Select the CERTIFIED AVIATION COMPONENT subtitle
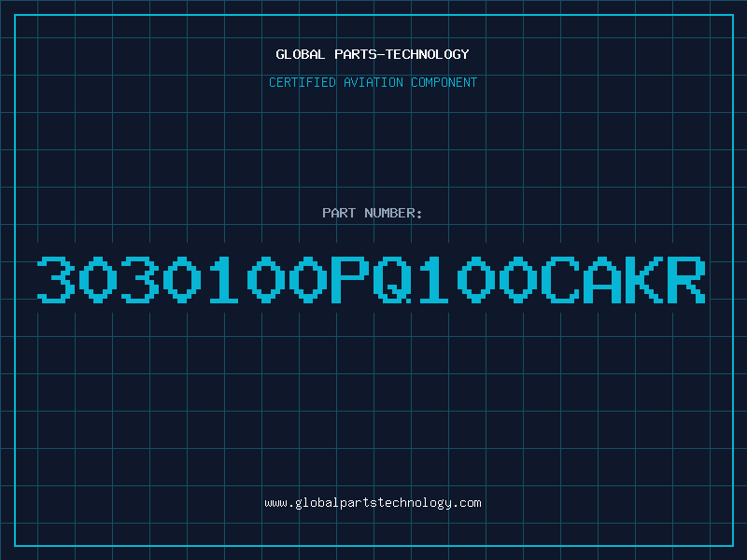747x560 pixels. pos(373,82)
